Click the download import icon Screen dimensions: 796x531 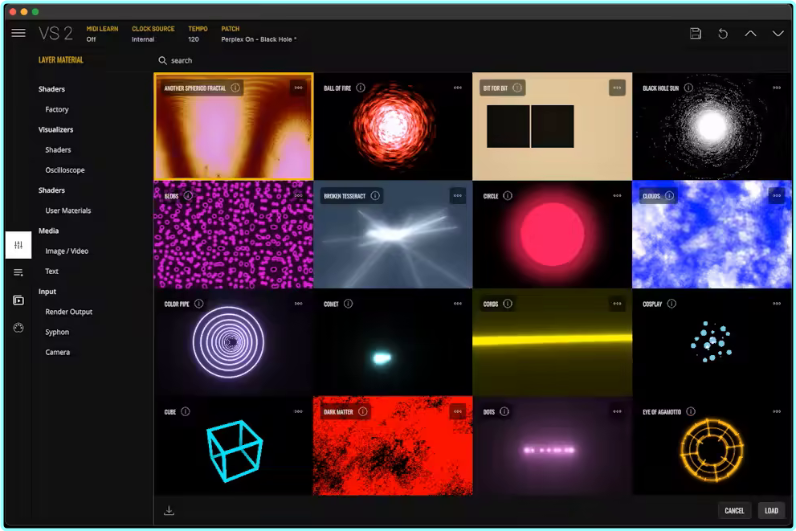[169, 510]
